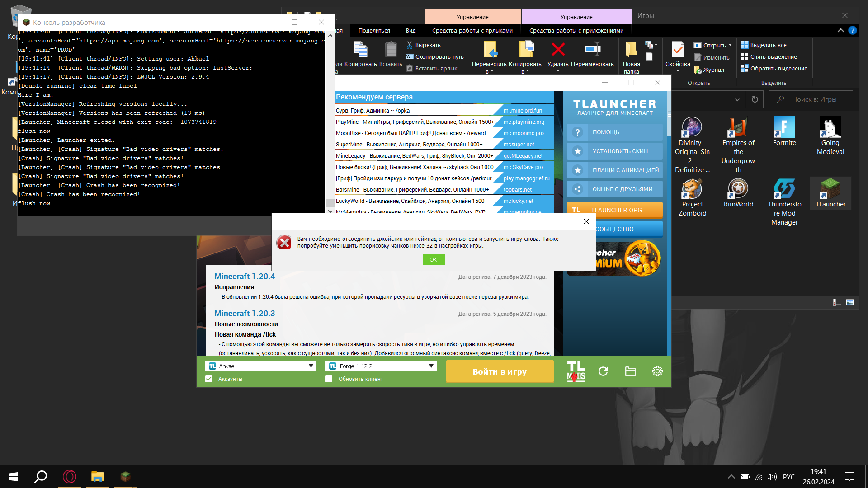
Task: Open the Forge 1.12.2 version dropdown
Action: coord(430,366)
